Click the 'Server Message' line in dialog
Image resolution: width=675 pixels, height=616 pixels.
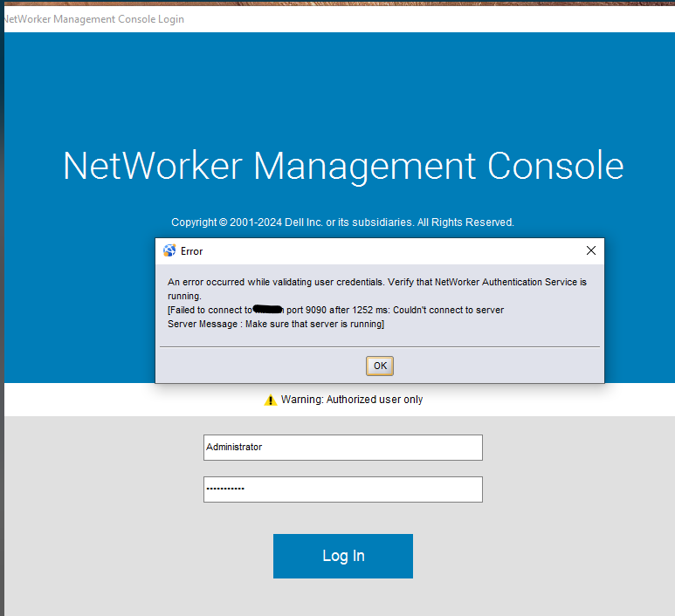(x=276, y=324)
